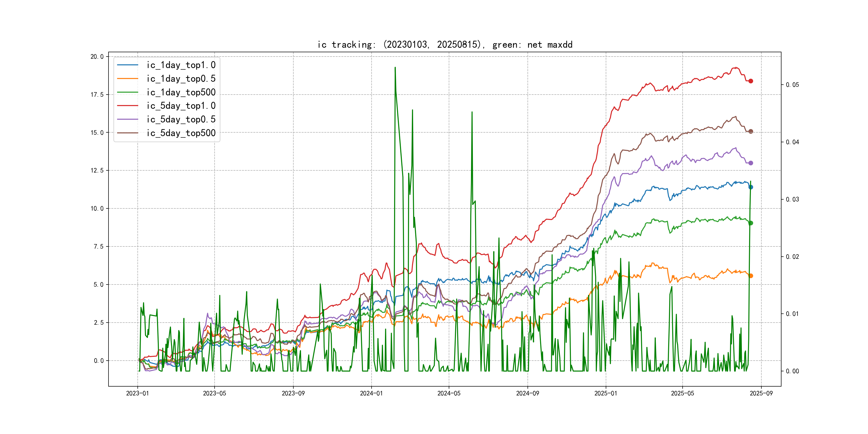
Task: Click the chart title text
Action: [445, 44]
